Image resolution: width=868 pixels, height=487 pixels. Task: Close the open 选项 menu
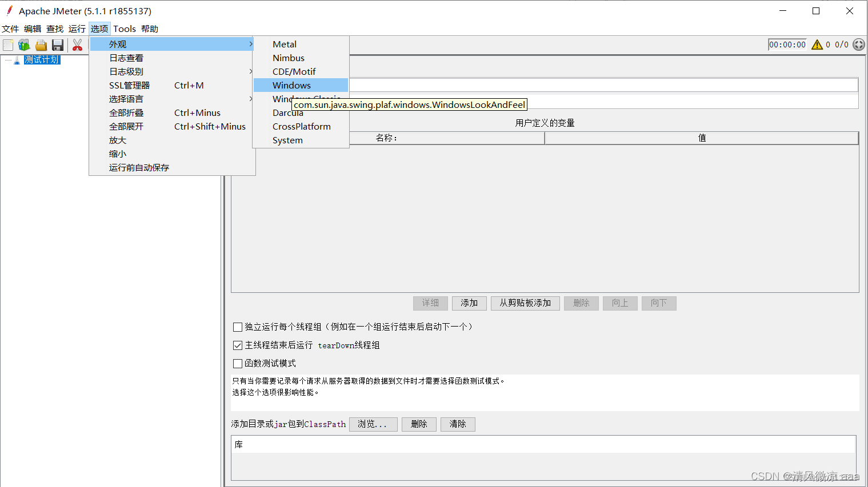[x=99, y=29]
